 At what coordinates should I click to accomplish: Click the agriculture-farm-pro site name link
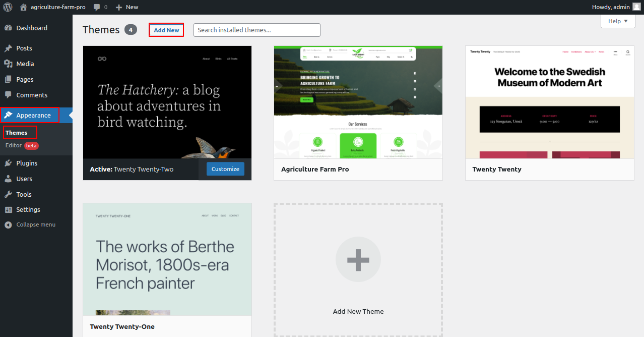pyautogui.click(x=58, y=7)
